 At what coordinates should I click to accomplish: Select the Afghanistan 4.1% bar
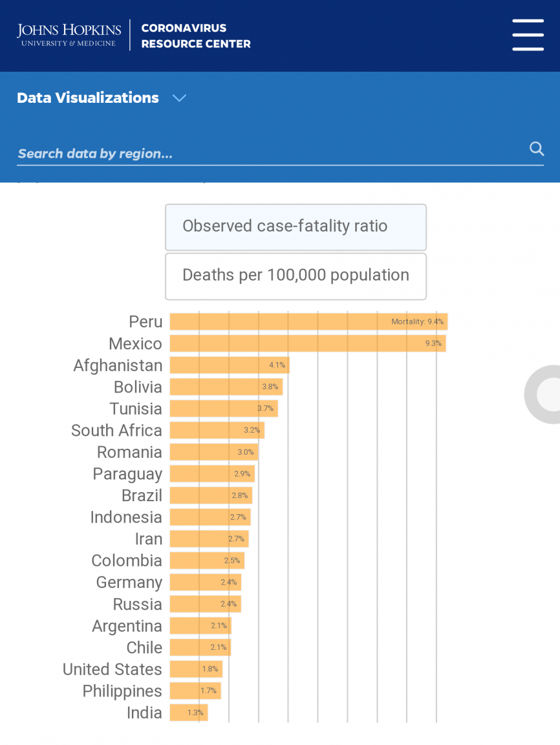[230, 365]
